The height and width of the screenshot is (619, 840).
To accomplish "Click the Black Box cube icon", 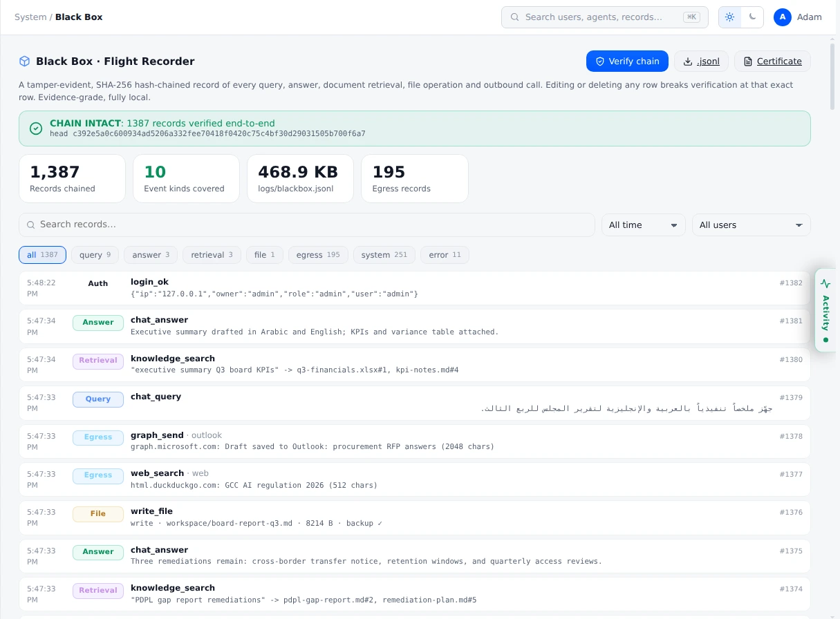I will coord(25,61).
